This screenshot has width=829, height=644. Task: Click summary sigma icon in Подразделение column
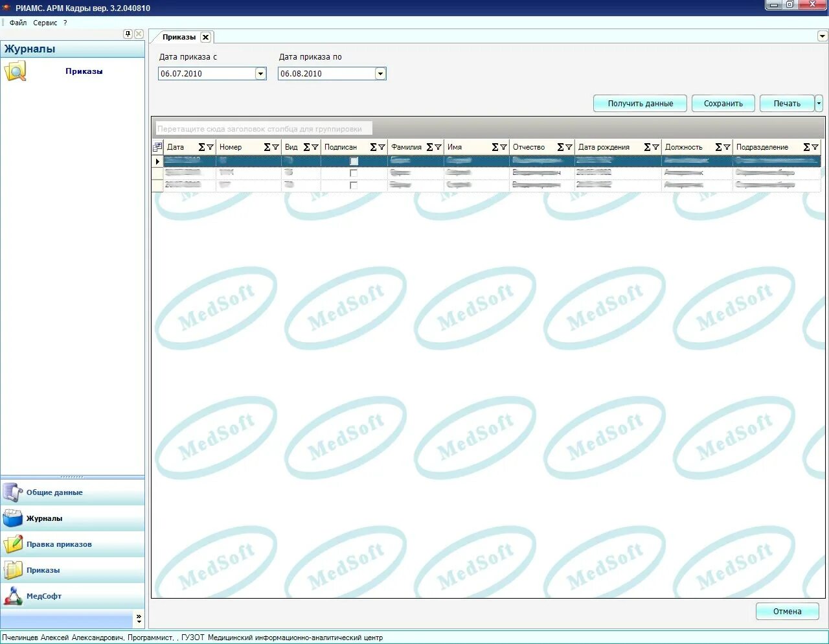(806, 147)
